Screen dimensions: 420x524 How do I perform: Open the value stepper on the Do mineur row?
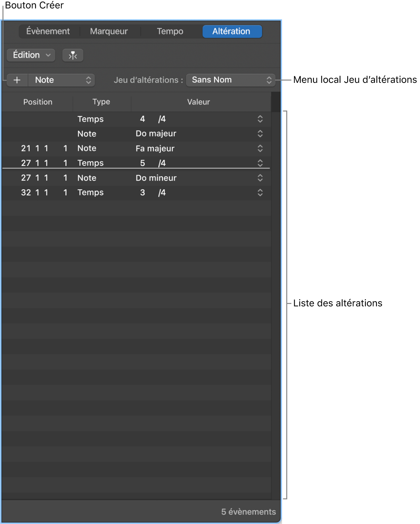point(260,178)
